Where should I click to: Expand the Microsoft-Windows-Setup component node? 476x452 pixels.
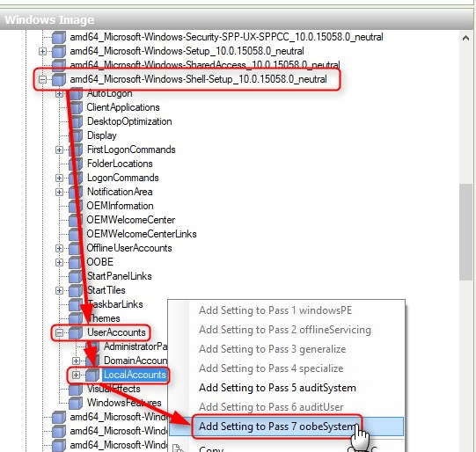[42, 52]
